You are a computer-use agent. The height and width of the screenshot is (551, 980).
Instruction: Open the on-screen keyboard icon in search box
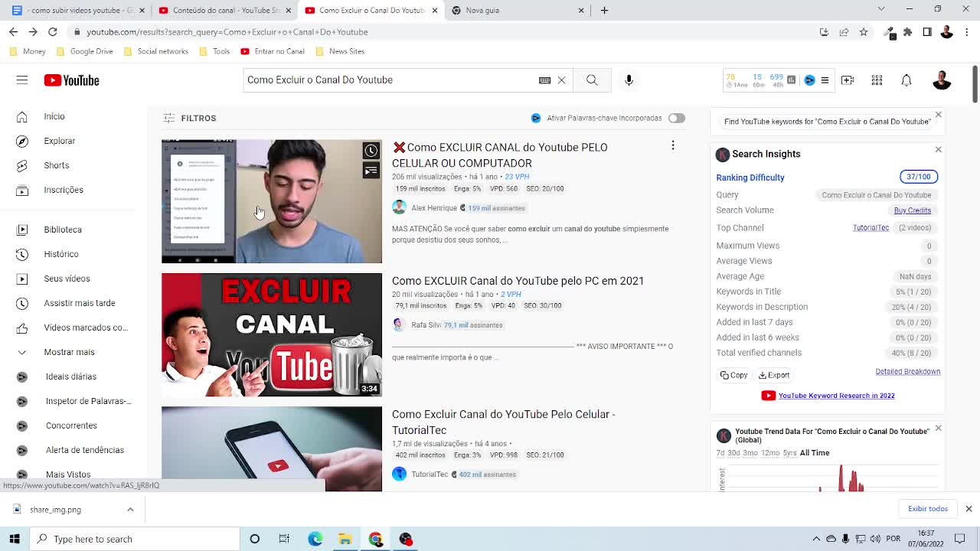click(544, 80)
